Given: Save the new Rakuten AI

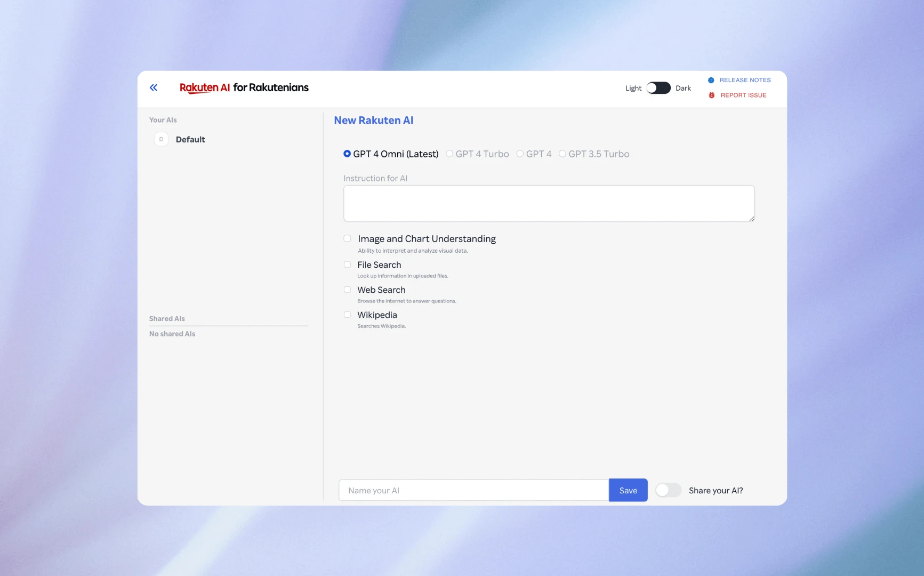Looking at the screenshot, I should (628, 490).
